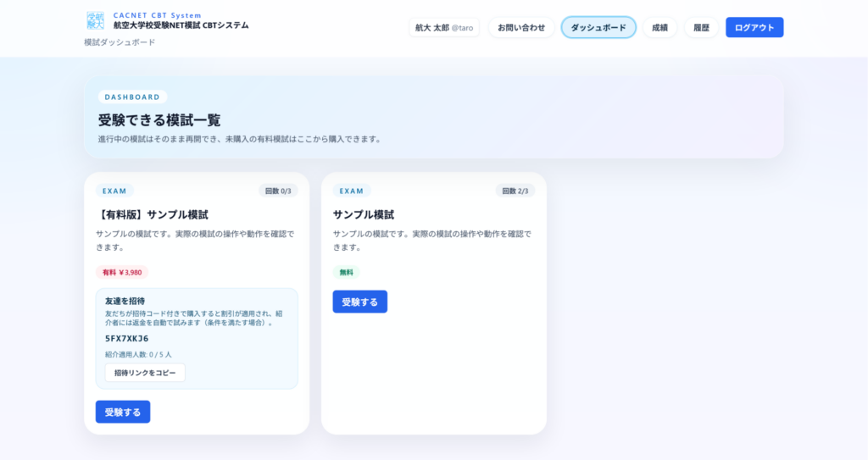Open the 履歴 history page

[x=701, y=27]
